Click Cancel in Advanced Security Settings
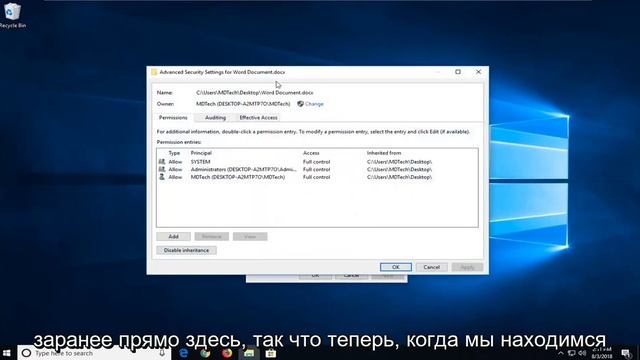 tap(431, 267)
